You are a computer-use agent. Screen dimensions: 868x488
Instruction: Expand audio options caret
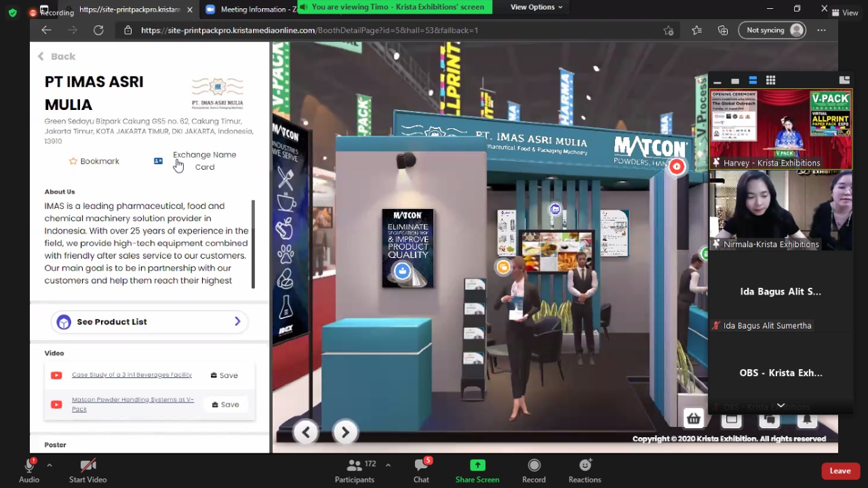(x=50, y=465)
